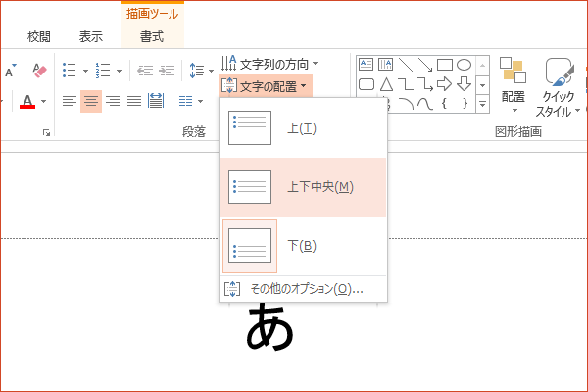The height and width of the screenshot is (392, 588).
Task: Choose 上(T) top alignment option
Action: point(303,128)
